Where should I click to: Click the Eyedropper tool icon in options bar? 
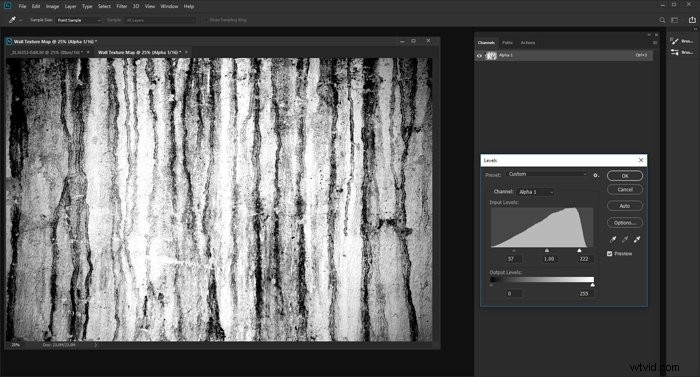coord(12,20)
